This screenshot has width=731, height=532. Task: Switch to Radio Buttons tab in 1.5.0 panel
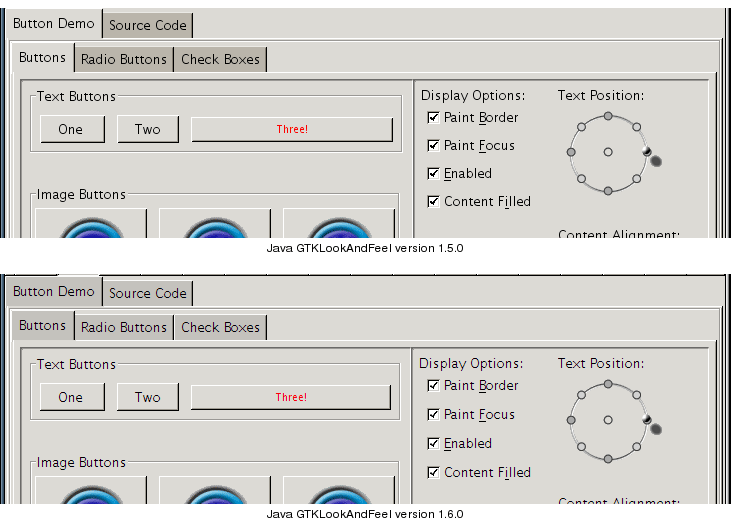coord(124,59)
